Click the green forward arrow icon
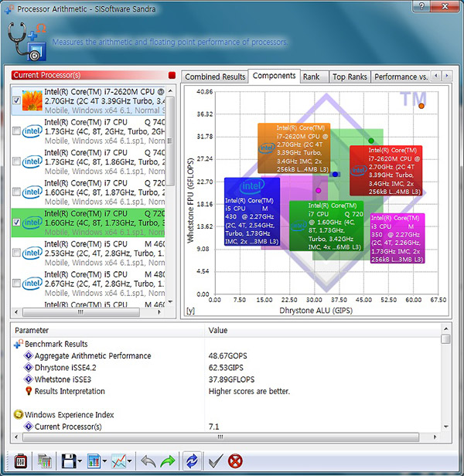Image resolution: width=464 pixels, height=476 pixels. 168,461
